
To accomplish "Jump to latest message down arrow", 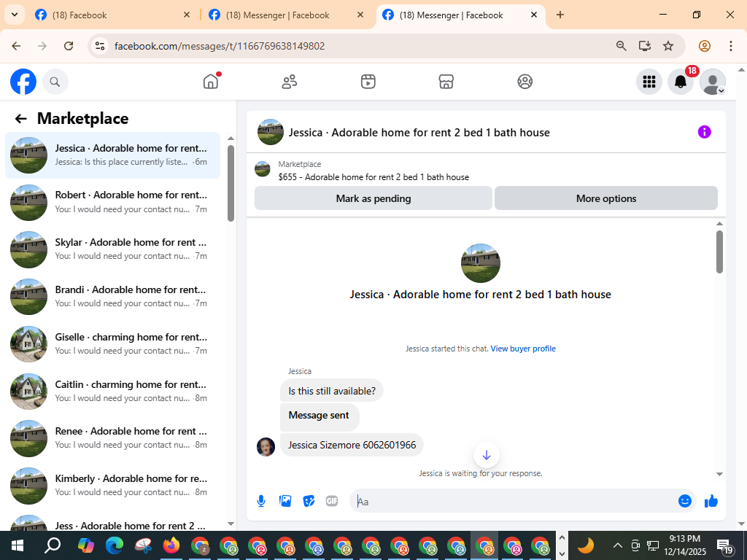I will (x=487, y=455).
